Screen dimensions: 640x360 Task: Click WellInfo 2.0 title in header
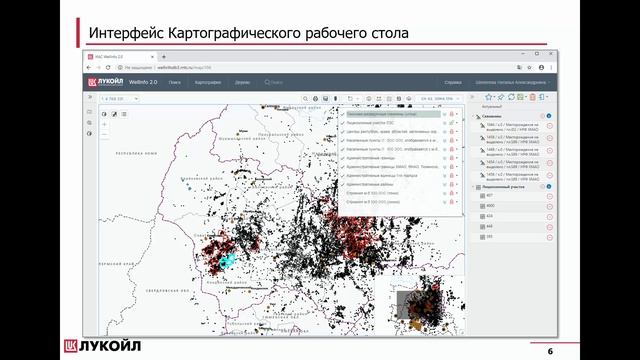coord(143,82)
